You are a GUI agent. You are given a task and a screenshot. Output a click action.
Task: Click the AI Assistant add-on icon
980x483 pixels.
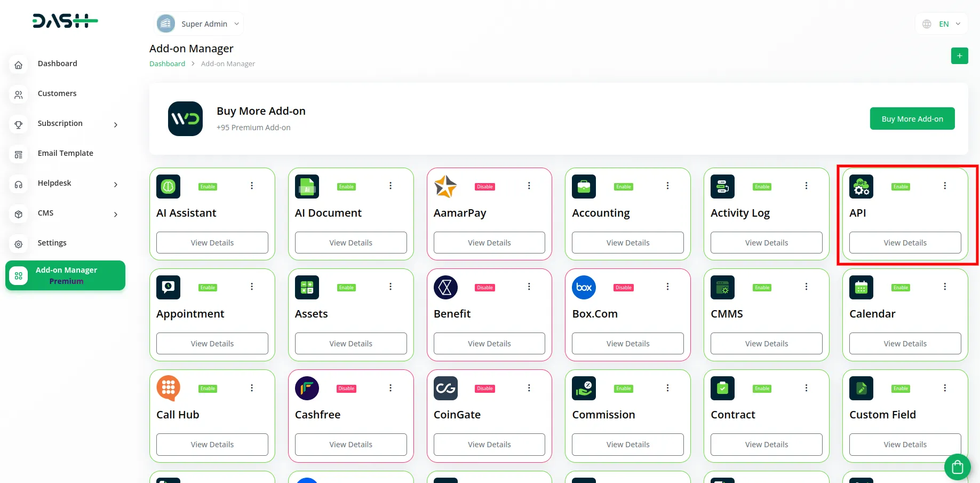click(x=168, y=186)
